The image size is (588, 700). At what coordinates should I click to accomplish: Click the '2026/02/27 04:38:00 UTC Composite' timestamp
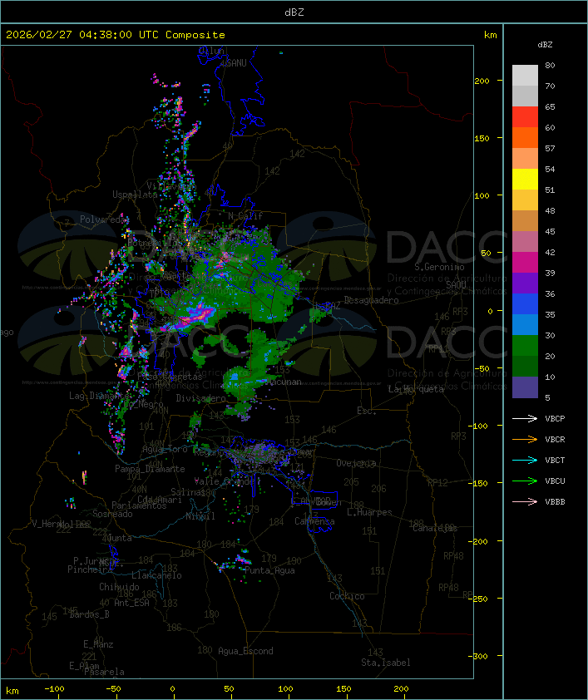pos(116,35)
